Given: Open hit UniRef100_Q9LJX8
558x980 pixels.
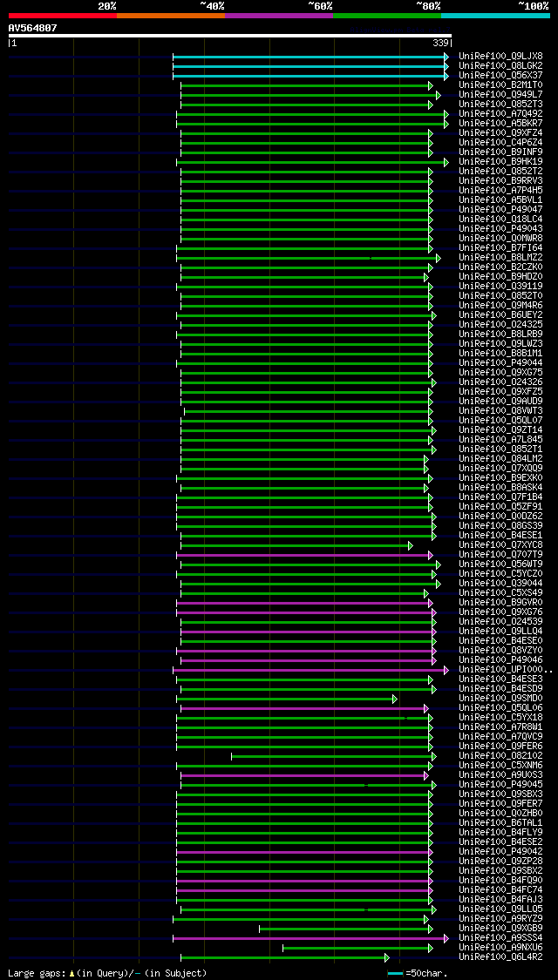Looking at the screenshot, I should pyautogui.click(x=500, y=56).
